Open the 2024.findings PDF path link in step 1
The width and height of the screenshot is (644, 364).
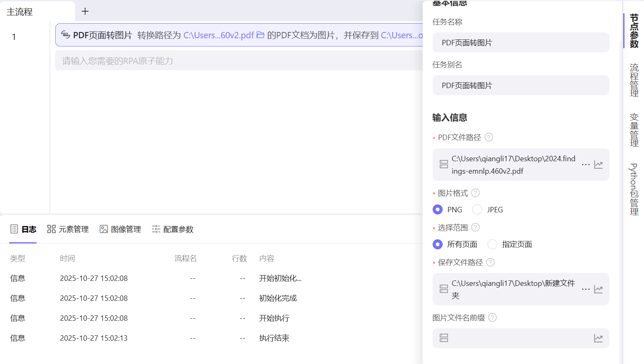(219, 35)
